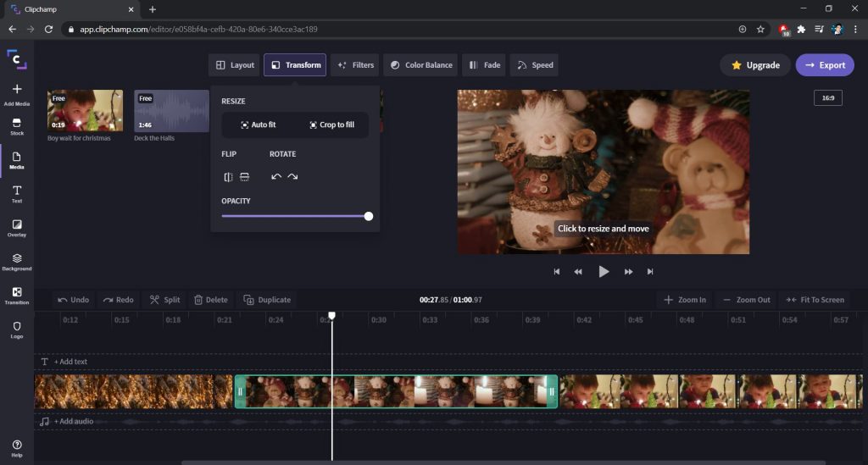Select the Media sidebar tab

coord(17,160)
